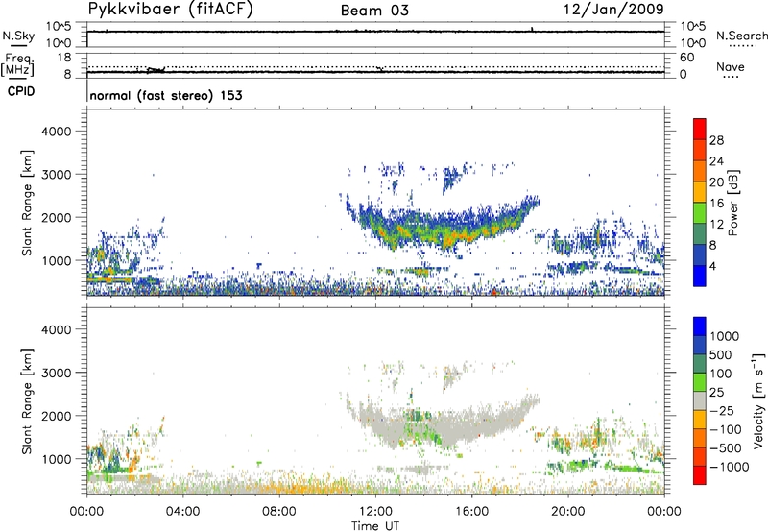Screen dimensions: 768x532
Task: Click the red segment of the Velocity colorbar
Action: (700, 475)
